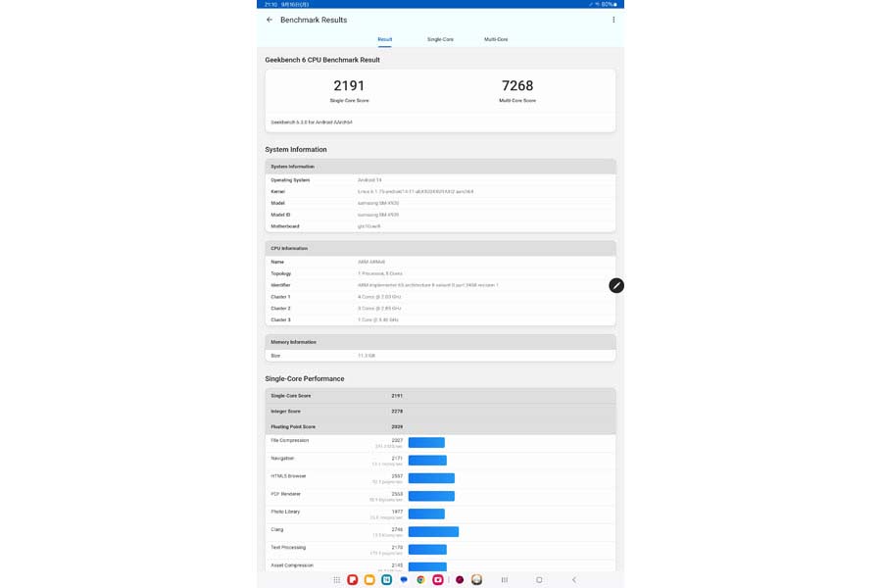Switch to the Single-Core tab
Screen dimensions: 882x588
(440, 39)
